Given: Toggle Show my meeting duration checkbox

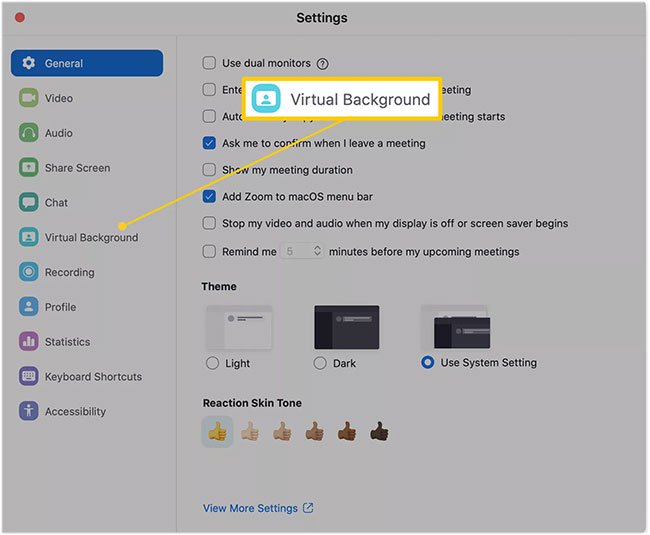Looking at the screenshot, I should click(209, 170).
